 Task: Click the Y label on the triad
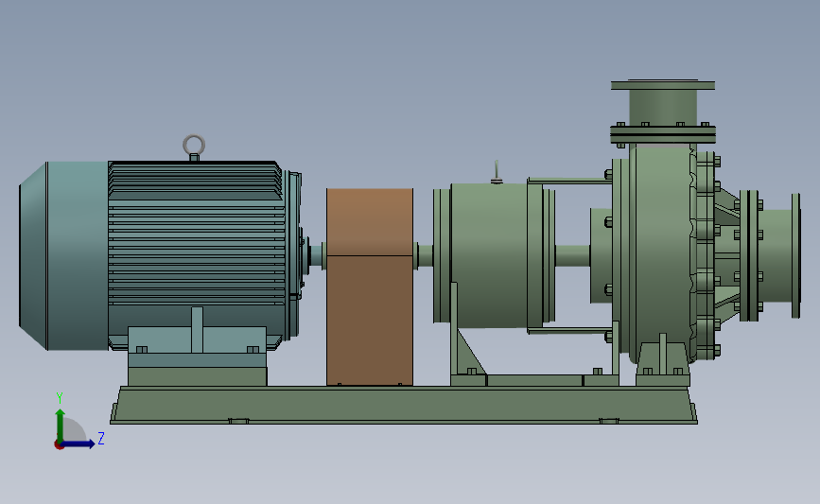click(x=60, y=398)
